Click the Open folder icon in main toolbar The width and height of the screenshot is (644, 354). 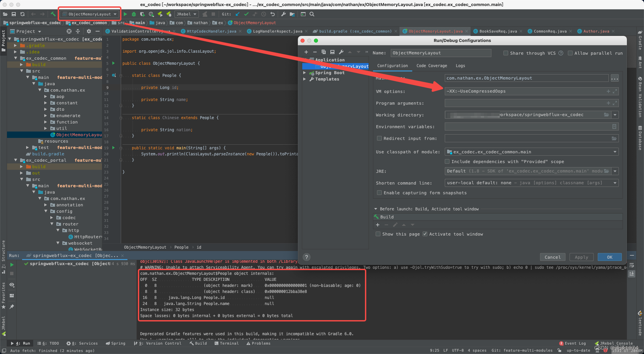point(5,14)
